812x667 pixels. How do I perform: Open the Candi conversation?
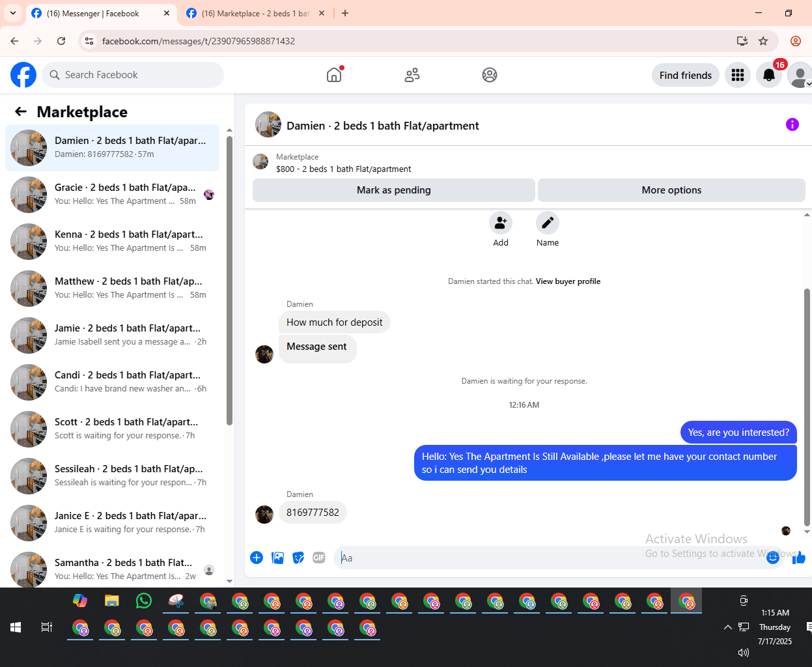(x=112, y=382)
